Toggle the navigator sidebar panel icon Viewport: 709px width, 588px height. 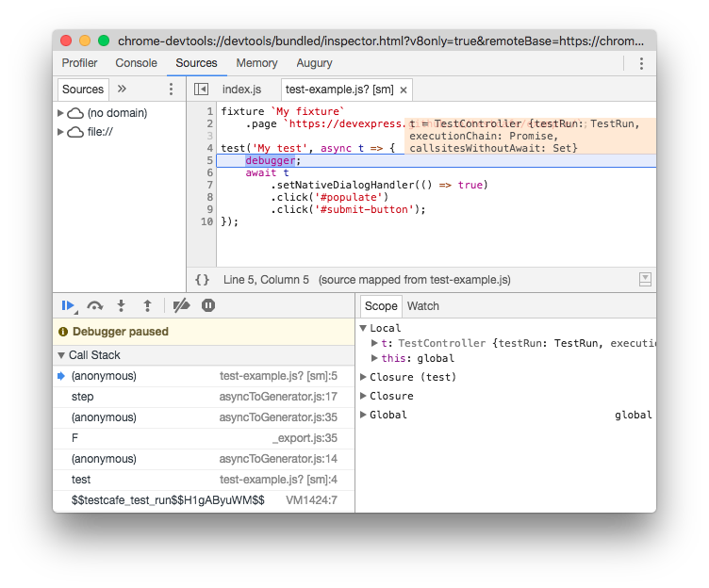pyautogui.click(x=201, y=90)
